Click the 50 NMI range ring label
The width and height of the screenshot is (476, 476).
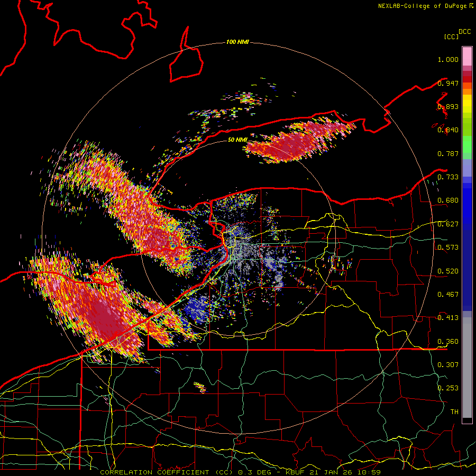click(237, 140)
